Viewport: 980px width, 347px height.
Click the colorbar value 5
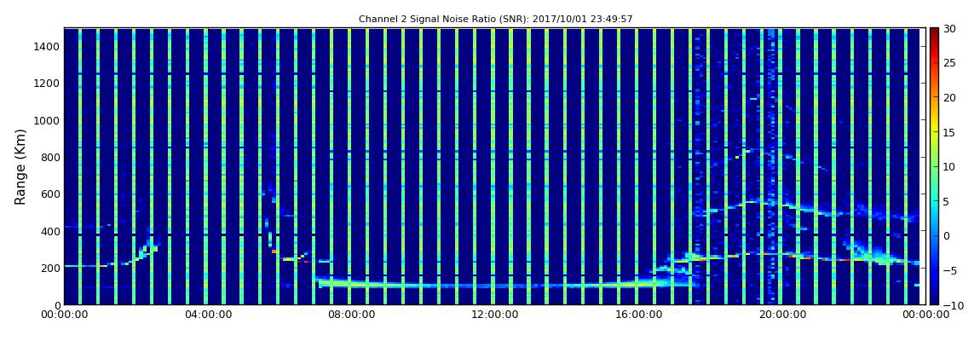(946, 201)
